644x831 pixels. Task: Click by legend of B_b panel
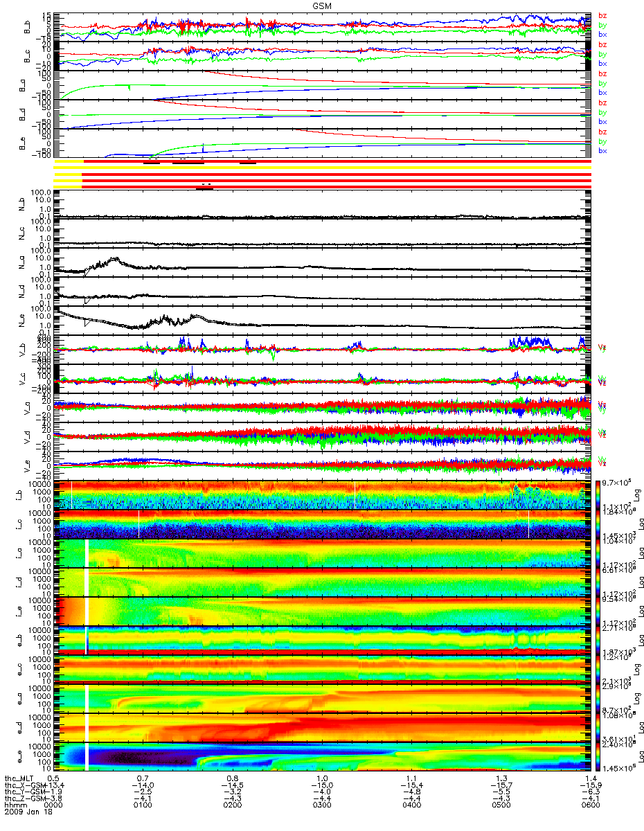602,25
